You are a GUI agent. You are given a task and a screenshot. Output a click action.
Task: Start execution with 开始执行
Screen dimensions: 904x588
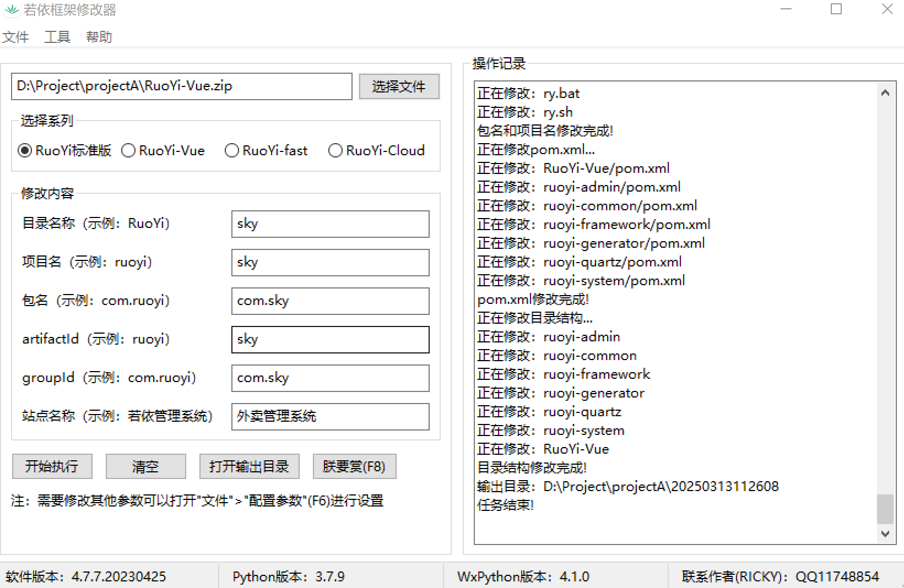[52, 466]
